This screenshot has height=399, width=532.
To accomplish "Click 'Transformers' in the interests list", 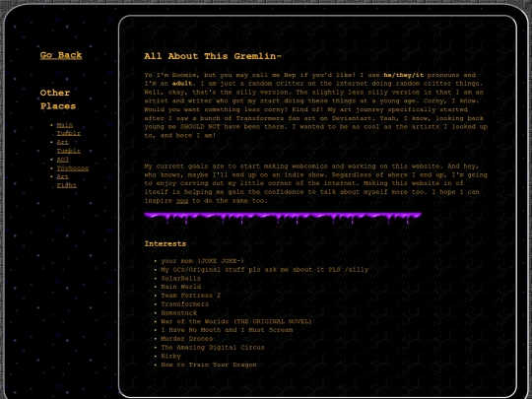I will [184, 304].
